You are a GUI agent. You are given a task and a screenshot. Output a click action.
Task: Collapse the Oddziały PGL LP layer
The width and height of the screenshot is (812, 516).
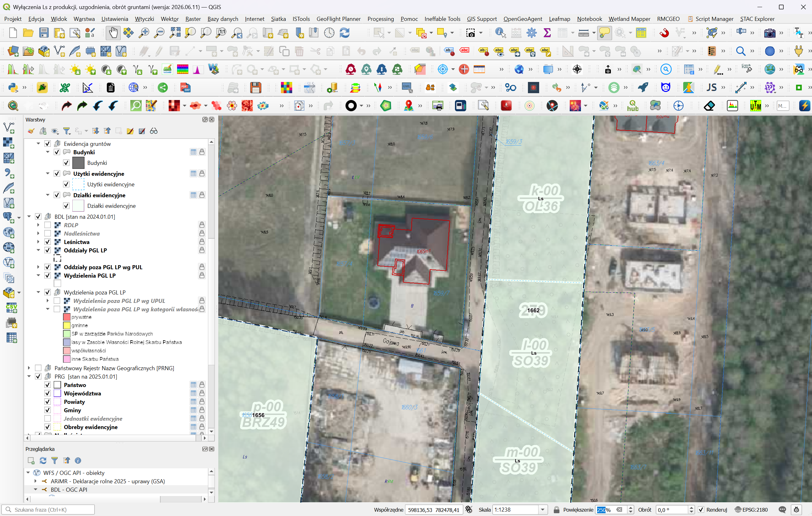(x=38, y=251)
